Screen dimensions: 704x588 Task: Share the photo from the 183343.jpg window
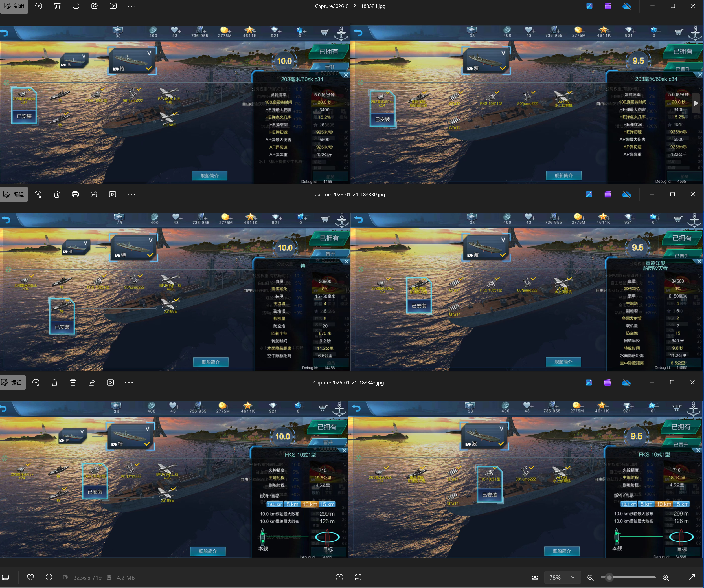(x=91, y=382)
